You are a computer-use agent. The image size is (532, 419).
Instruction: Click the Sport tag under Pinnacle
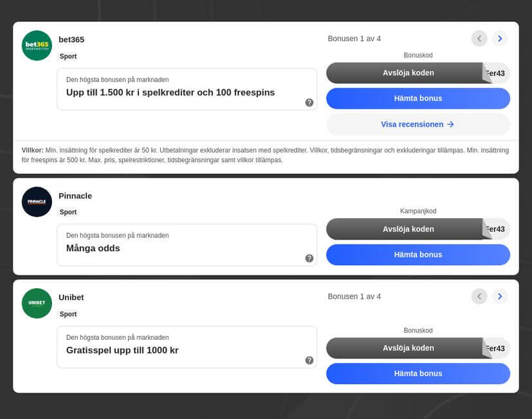tap(68, 212)
